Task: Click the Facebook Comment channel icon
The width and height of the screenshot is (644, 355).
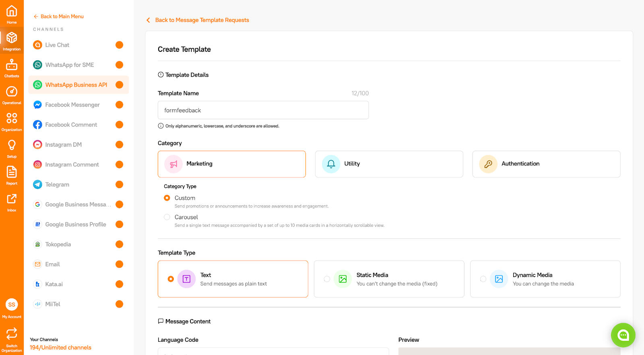Action: coord(37,125)
